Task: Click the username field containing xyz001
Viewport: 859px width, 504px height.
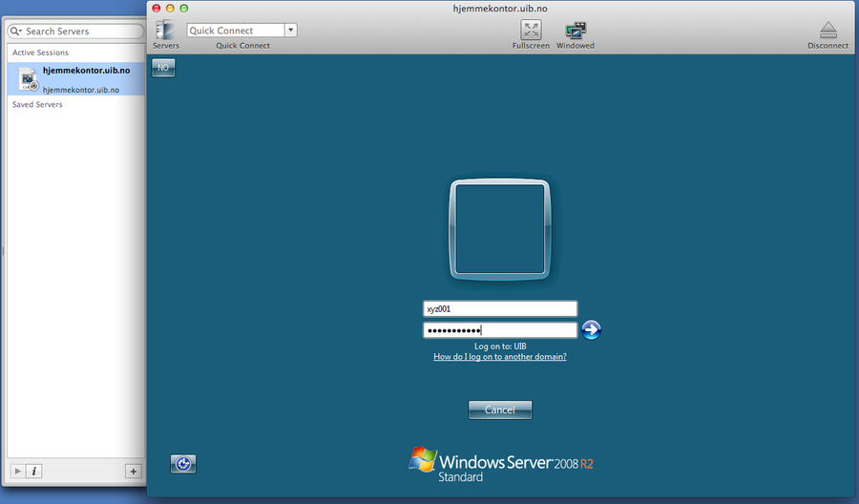Action: point(500,308)
